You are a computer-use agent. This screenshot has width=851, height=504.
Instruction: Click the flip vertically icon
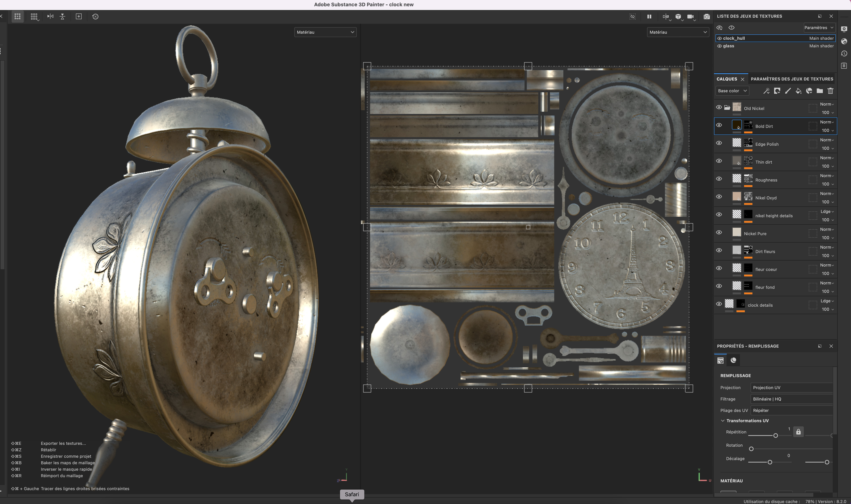(x=62, y=16)
